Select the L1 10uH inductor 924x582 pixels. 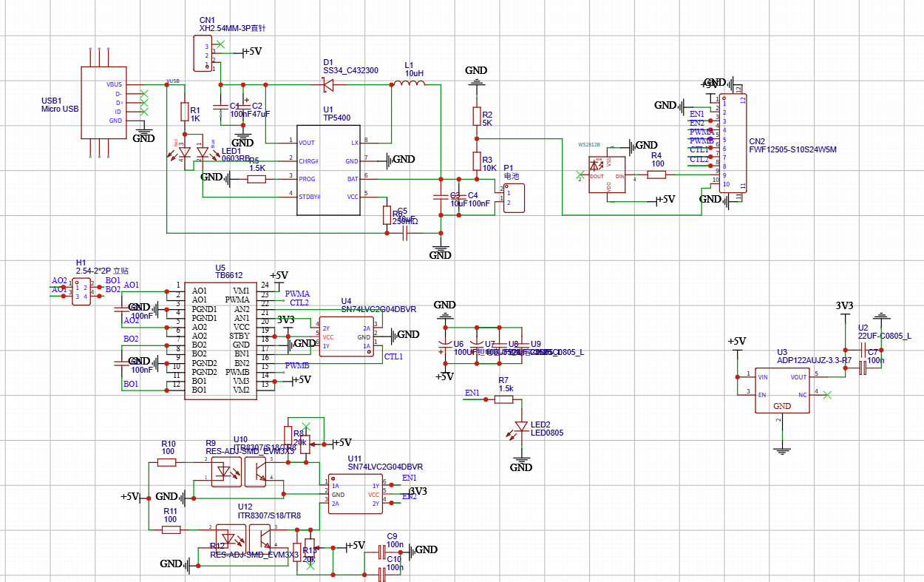point(408,84)
